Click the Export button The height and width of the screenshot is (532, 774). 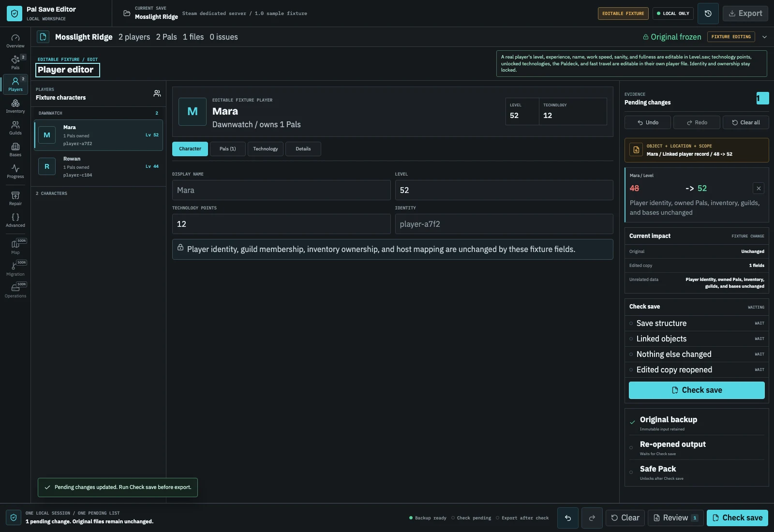tap(745, 14)
